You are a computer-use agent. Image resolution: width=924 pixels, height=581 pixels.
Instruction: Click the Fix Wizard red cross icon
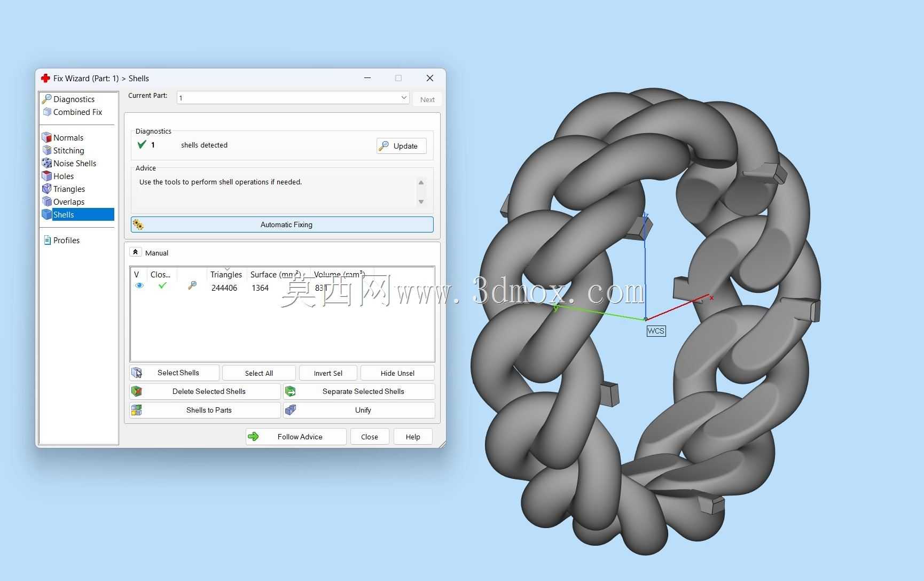(x=45, y=78)
